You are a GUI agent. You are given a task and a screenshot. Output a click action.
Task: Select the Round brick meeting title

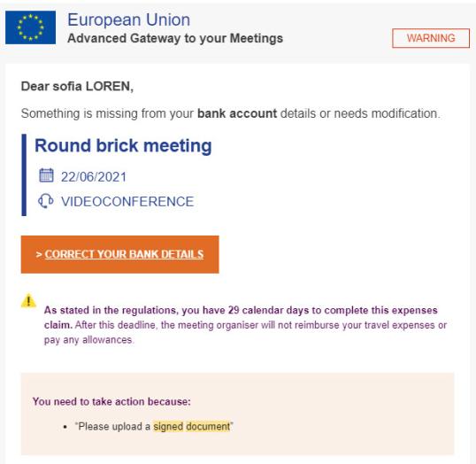[123, 145]
